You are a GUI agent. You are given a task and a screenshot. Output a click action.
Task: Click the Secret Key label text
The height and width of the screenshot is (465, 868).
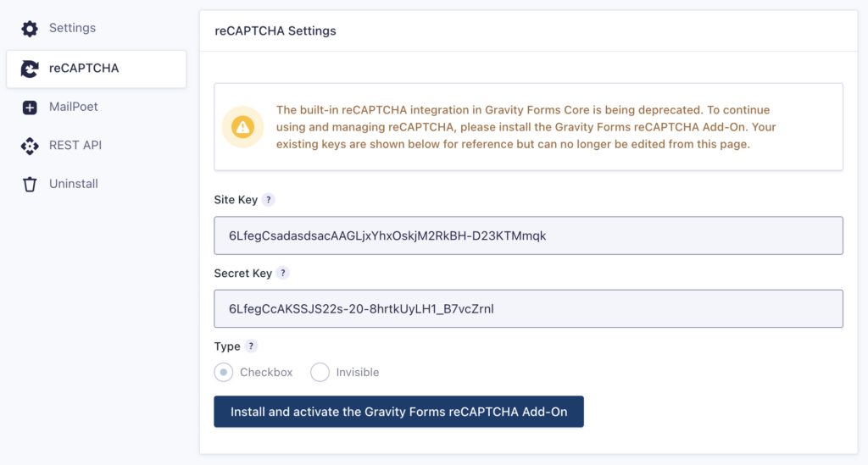click(x=243, y=273)
